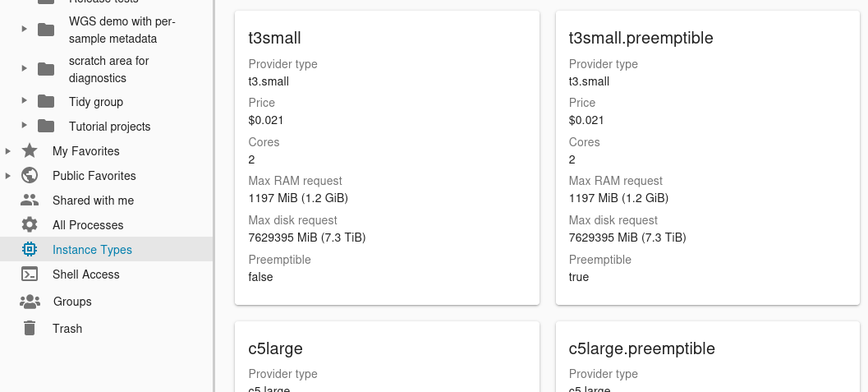Click the My Favorites star icon
The width and height of the screenshot is (868, 392).
pyautogui.click(x=30, y=151)
